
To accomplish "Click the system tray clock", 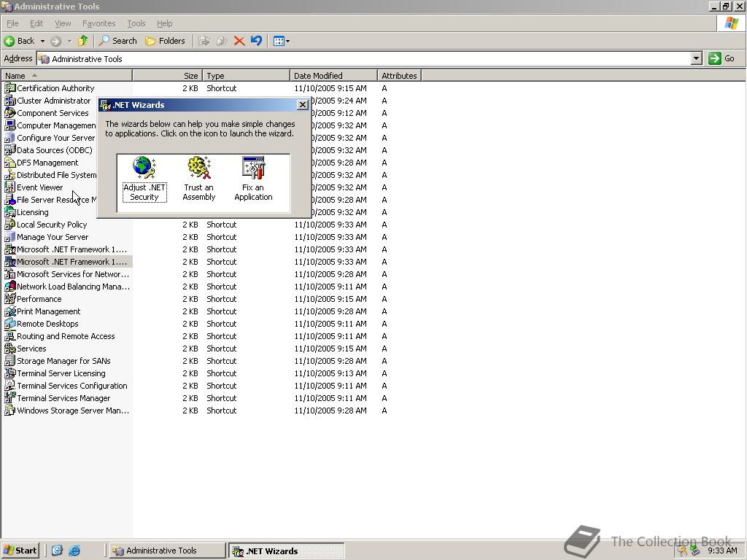I will pyautogui.click(x=722, y=551).
